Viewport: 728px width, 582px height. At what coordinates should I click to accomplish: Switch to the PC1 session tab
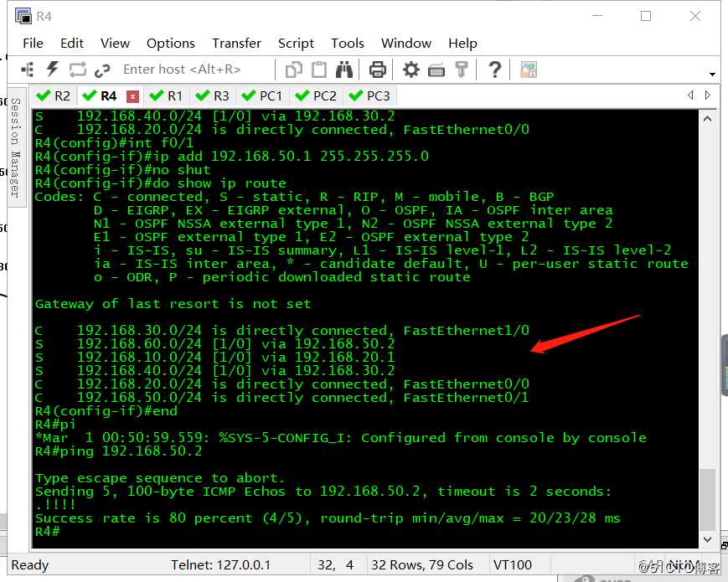pos(263,96)
